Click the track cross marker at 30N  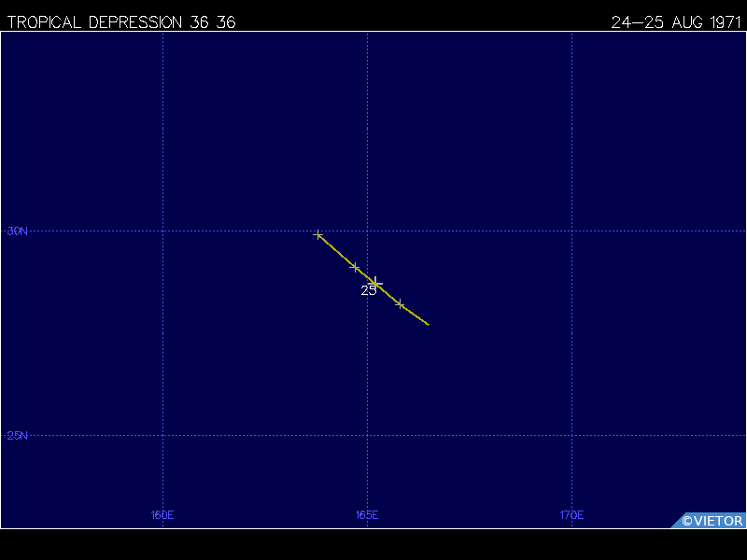[318, 235]
